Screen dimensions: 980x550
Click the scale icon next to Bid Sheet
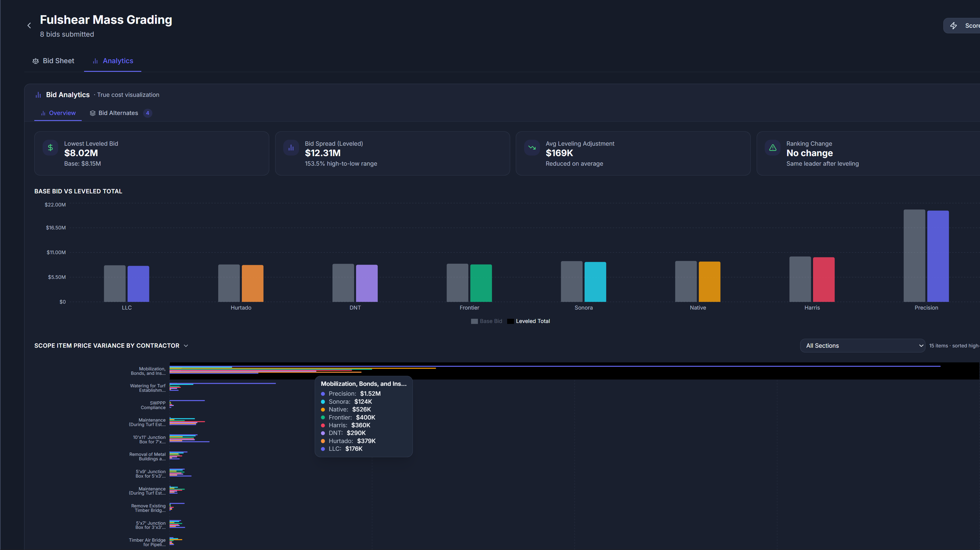[x=36, y=61]
